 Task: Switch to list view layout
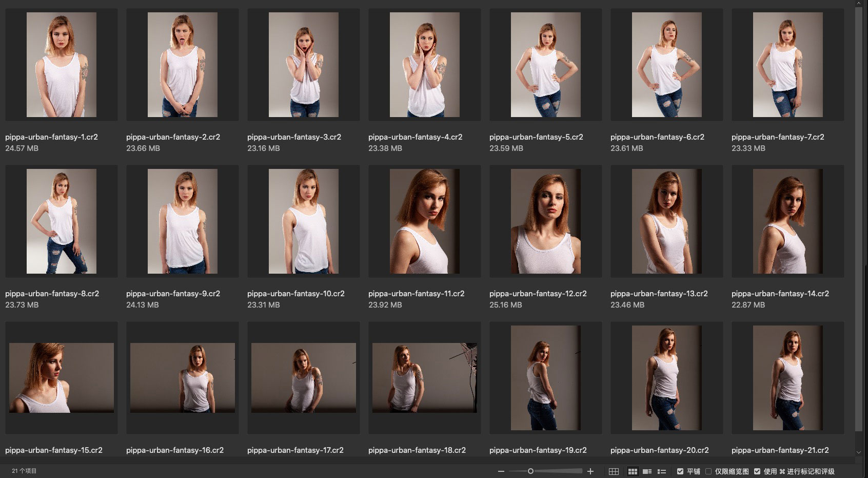click(662, 471)
